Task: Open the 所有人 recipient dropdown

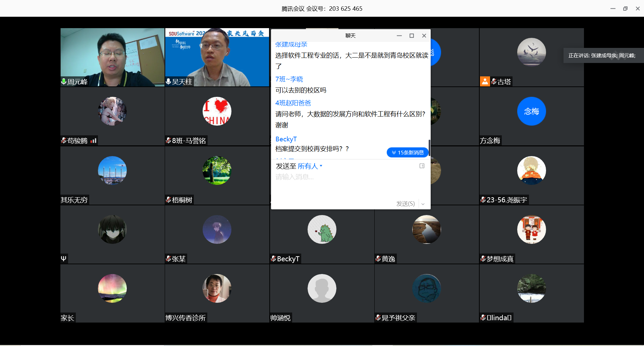Action: tap(310, 166)
